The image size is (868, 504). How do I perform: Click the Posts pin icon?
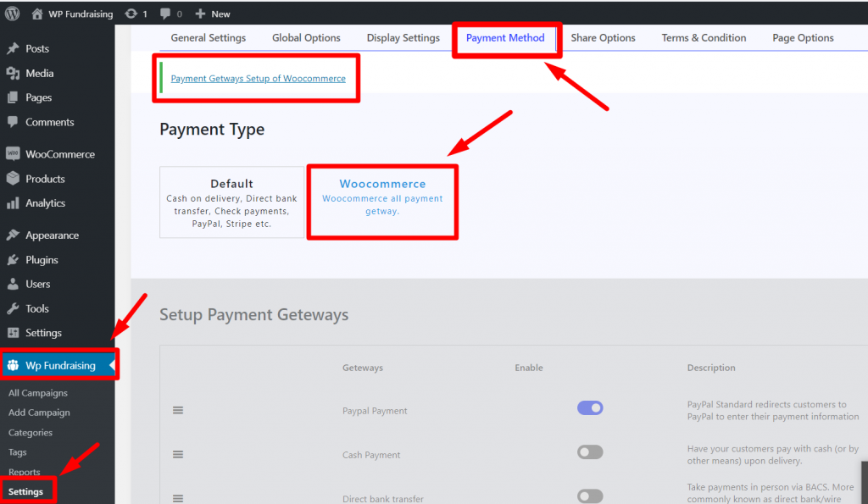click(x=13, y=48)
